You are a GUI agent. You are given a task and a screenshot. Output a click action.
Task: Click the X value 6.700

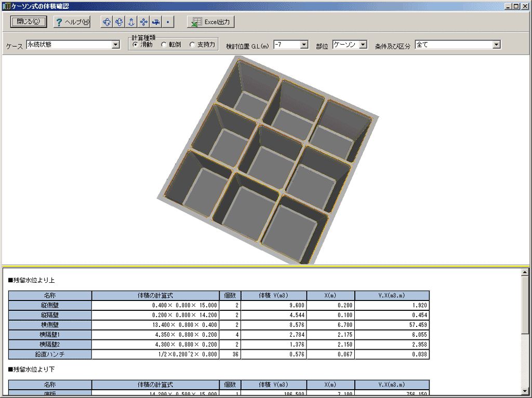coord(331,325)
